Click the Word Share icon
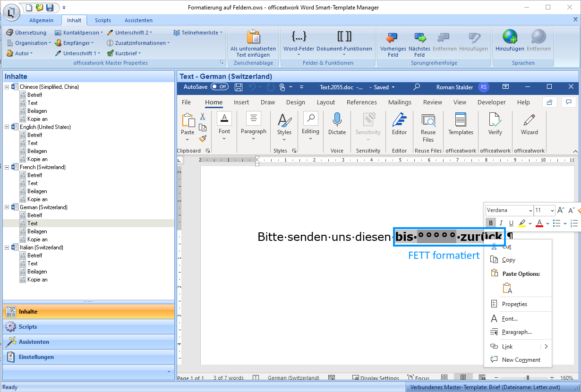581x392 pixels. point(549,102)
